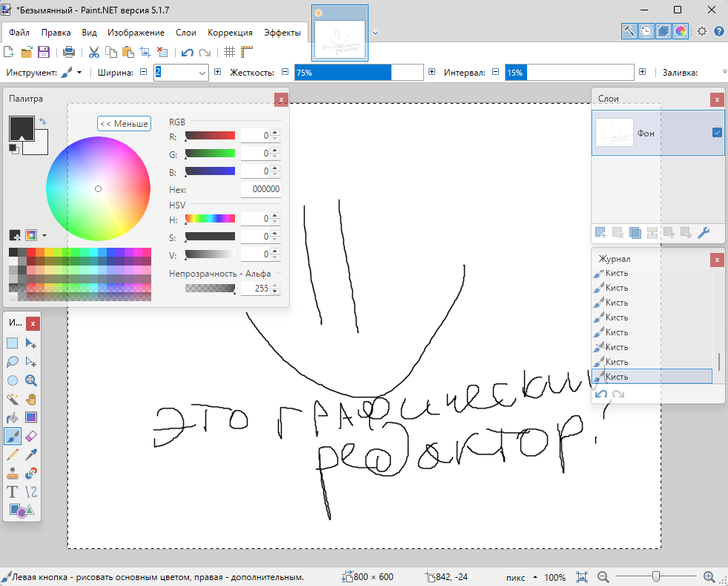Click Crop to Selection toolbar icon
The image size is (728, 586).
[145, 52]
